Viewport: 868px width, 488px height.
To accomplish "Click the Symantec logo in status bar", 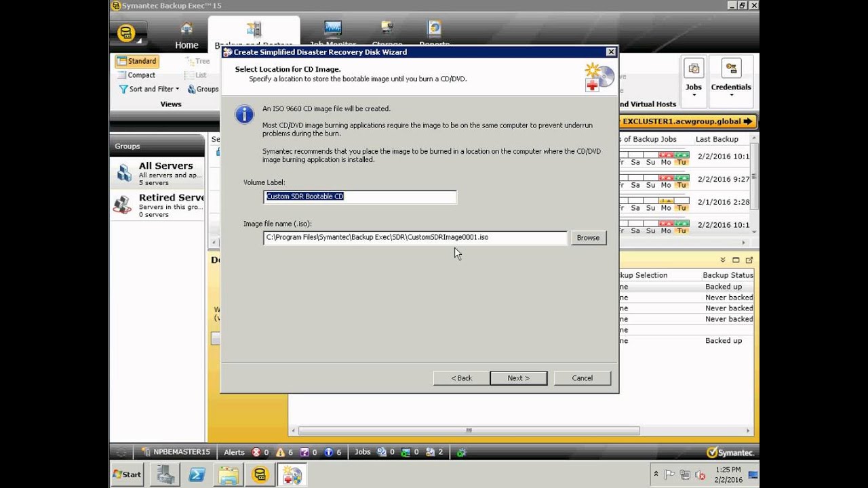I will [x=730, y=452].
